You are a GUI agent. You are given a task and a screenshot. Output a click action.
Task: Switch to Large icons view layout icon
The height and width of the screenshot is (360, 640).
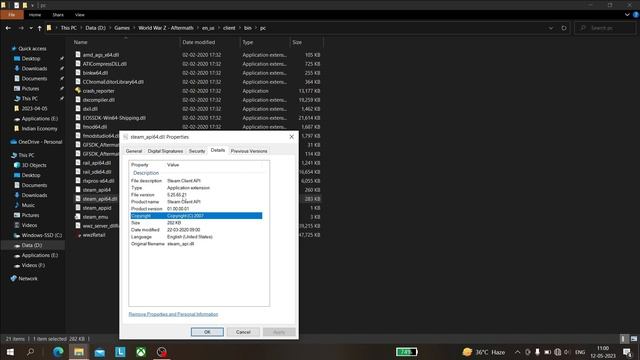(633, 339)
